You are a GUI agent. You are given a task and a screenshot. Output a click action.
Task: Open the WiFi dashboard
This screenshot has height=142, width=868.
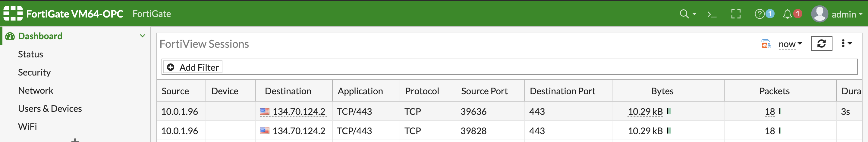pyautogui.click(x=28, y=127)
